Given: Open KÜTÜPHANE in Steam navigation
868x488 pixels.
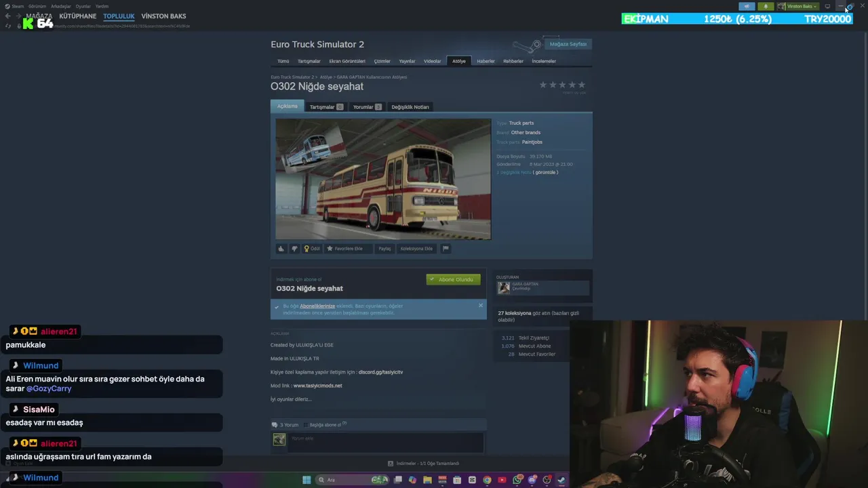Looking at the screenshot, I should coord(77,16).
